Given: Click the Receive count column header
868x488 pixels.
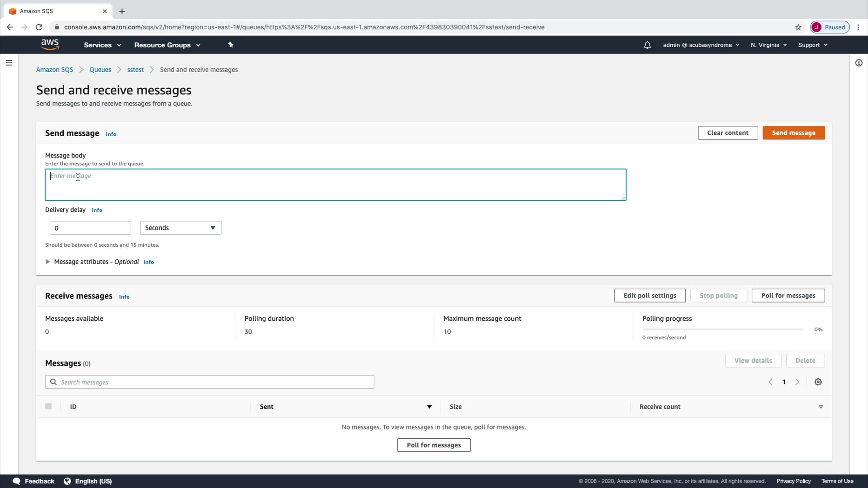Looking at the screenshot, I should tap(660, 407).
